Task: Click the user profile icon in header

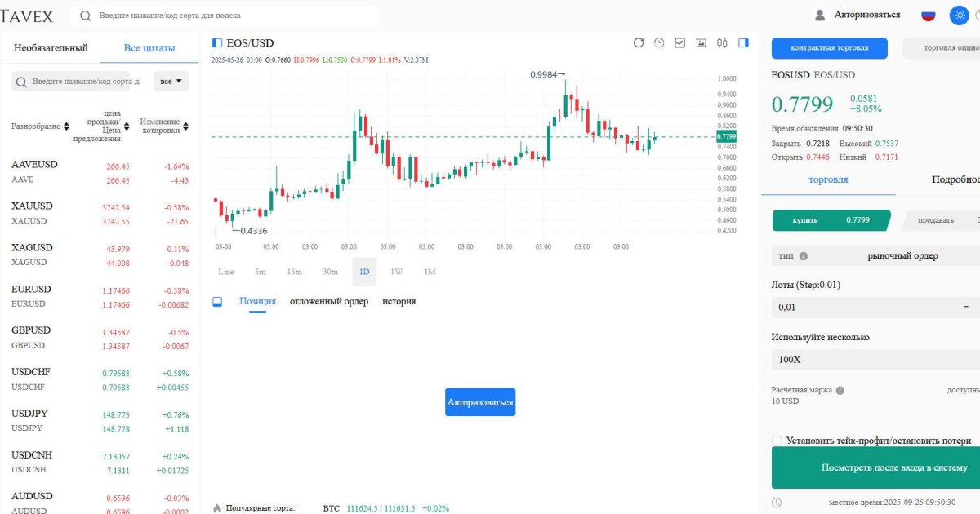Action: tap(820, 15)
